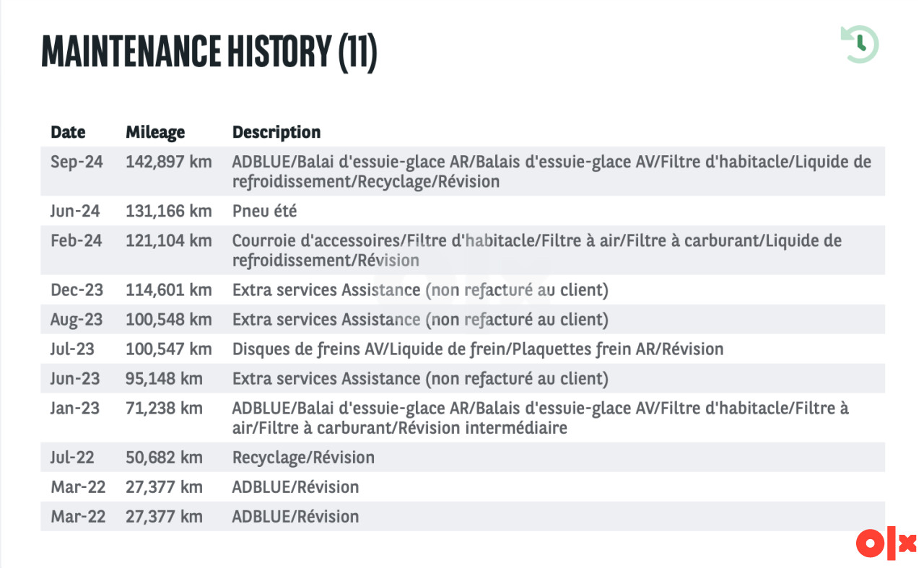Viewport: 924px width, 568px height.
Task: Click the 114,601 km mileage value
Action: 169,290
